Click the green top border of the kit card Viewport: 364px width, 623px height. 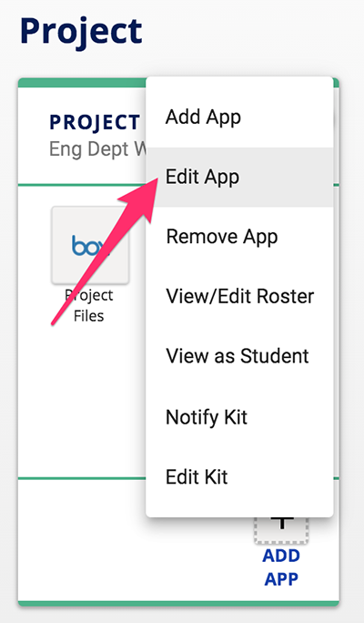pos(81,83)
